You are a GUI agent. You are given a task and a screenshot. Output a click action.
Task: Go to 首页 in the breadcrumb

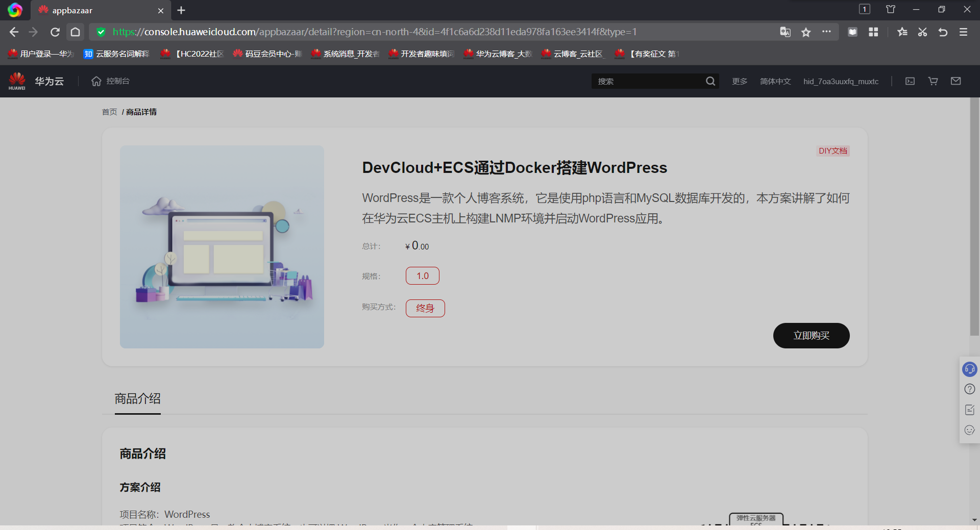tap(109, 112)
